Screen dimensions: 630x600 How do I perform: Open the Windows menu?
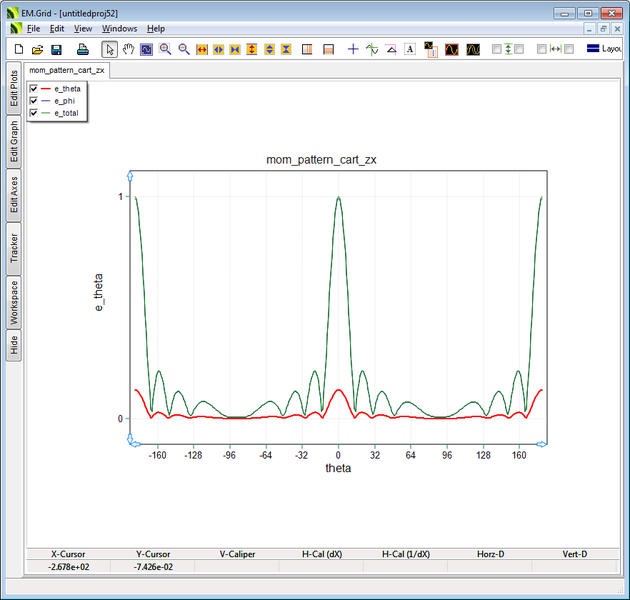point(119,29)
